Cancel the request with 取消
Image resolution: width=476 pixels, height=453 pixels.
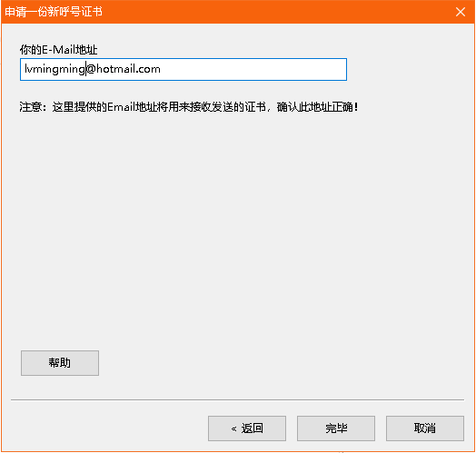click(425, 428)
